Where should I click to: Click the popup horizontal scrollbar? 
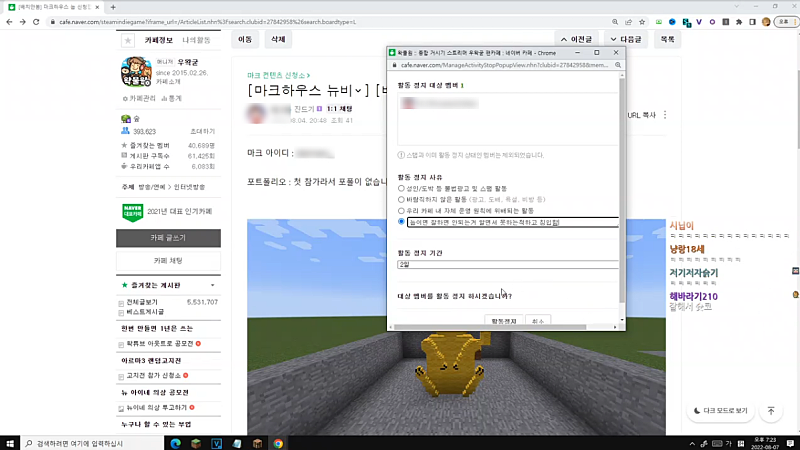(490, 327)
